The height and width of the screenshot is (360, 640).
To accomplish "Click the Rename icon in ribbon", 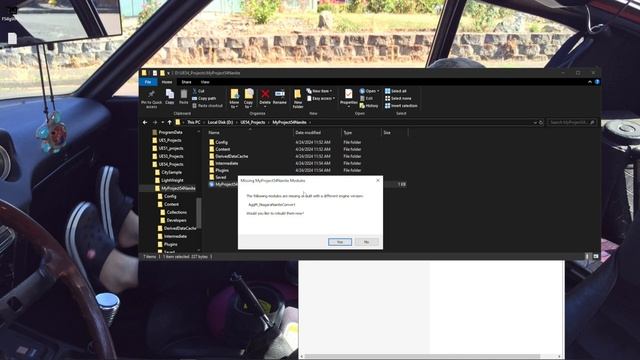I will (280, 95).
